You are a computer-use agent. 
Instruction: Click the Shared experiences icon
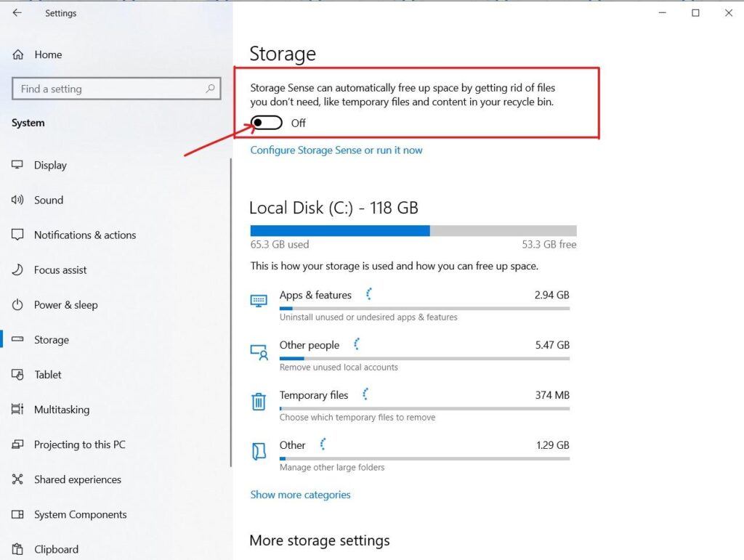click(x=17, y=479)
